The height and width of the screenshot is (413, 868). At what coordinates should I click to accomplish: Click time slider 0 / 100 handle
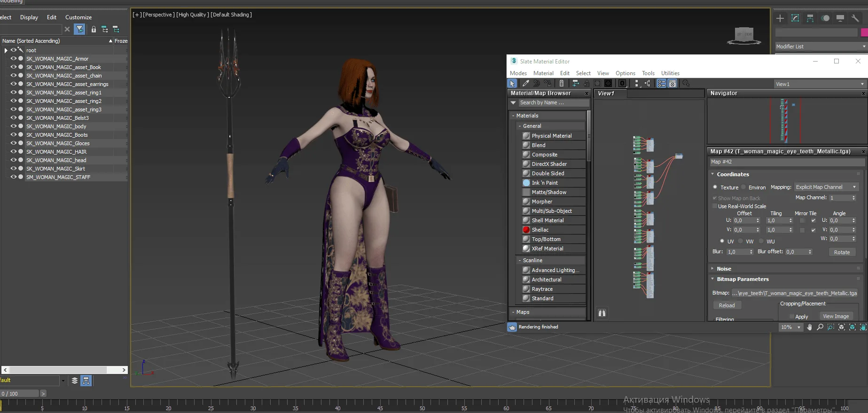tap(20, 394)
